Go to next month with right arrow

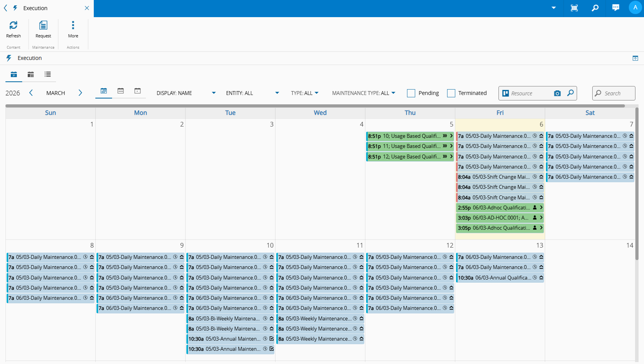(80, 93)
